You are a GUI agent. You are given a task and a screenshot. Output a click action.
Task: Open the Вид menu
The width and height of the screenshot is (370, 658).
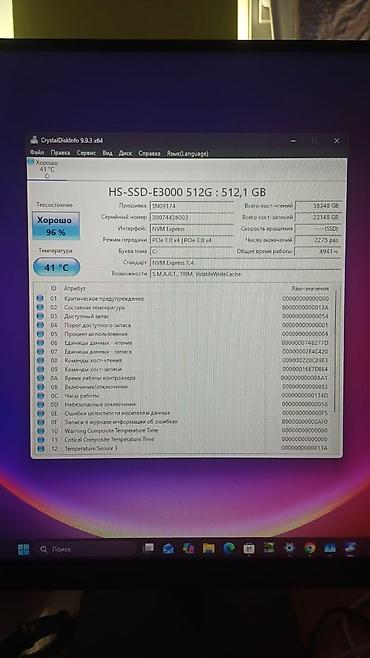point(108,153)
